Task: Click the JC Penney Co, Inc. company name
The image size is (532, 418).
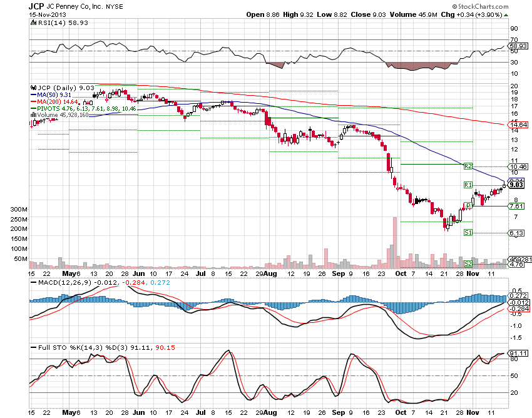Action: (74, 6)
